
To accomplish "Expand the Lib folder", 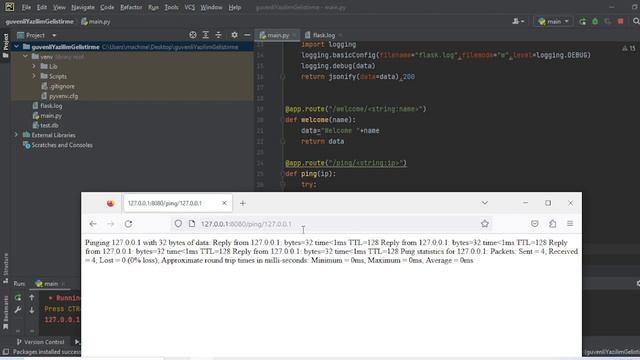I will coord(34,66).
